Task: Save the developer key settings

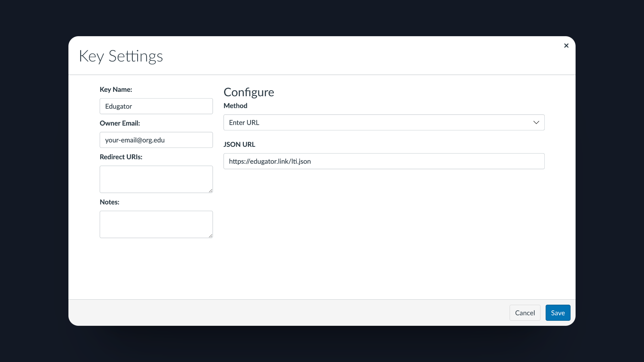Action: pyautogui.click(x=558, y=313)
